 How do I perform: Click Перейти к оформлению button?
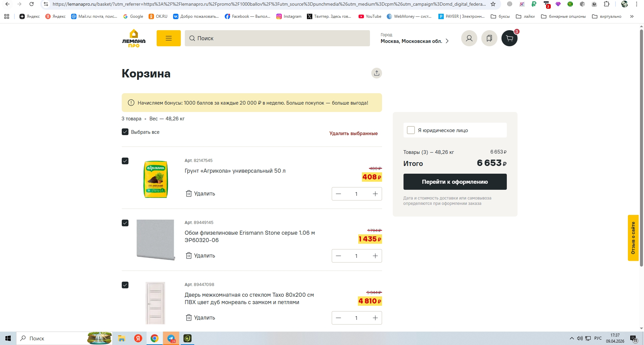[x=455, y=182]
